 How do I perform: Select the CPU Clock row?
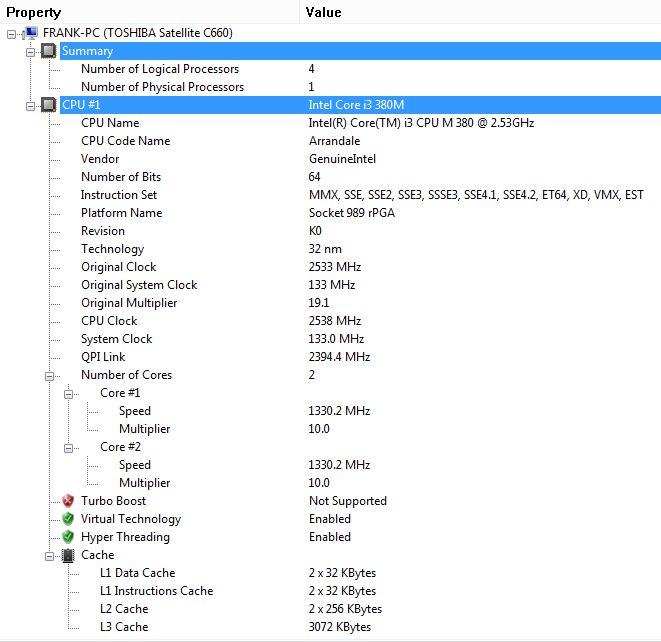[x=330, y=321]
